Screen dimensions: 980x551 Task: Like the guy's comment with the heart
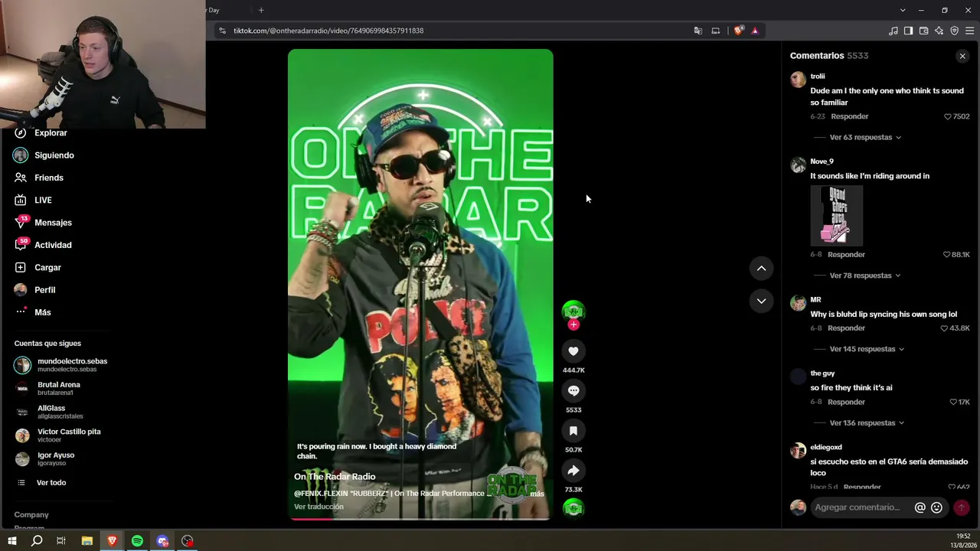coord(954,403)
